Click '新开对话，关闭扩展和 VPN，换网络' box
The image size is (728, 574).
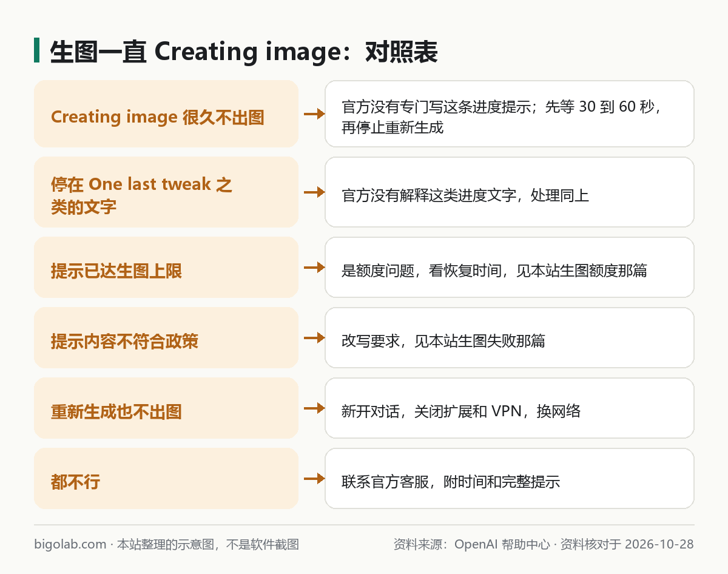tap(510, 408)
